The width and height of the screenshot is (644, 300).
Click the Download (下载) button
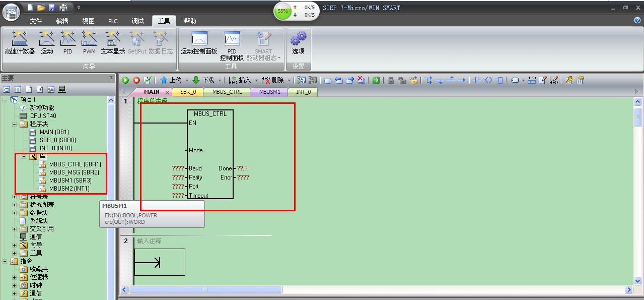pos(203,80)
